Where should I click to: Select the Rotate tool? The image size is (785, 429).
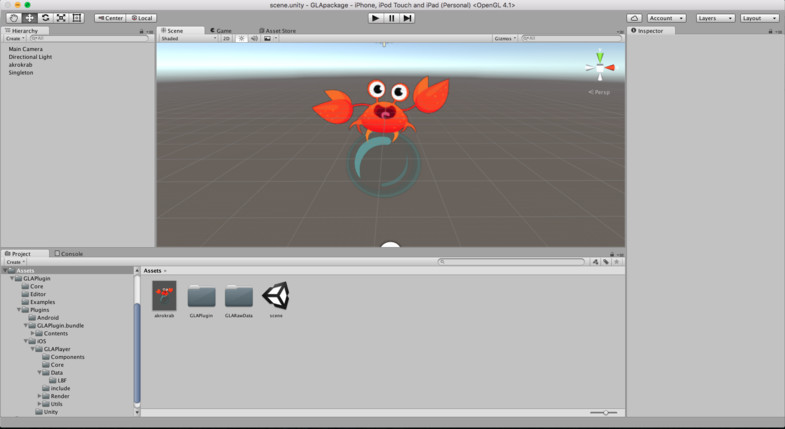click(x=45, y=18)
